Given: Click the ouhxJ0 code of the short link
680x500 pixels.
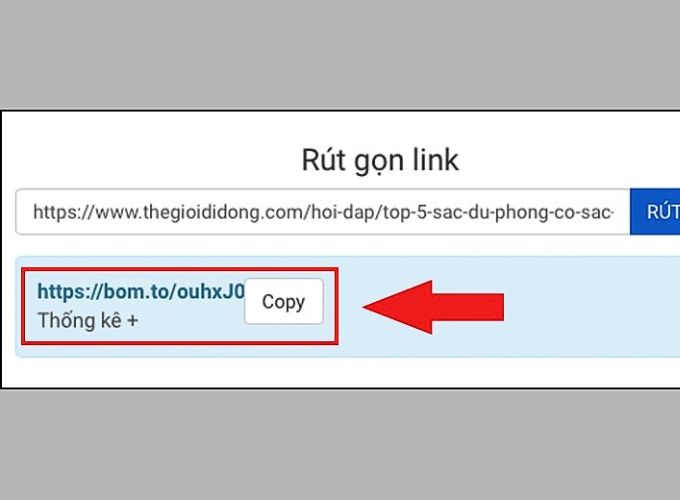Looking at the screenshot, I should pos(211,291).
